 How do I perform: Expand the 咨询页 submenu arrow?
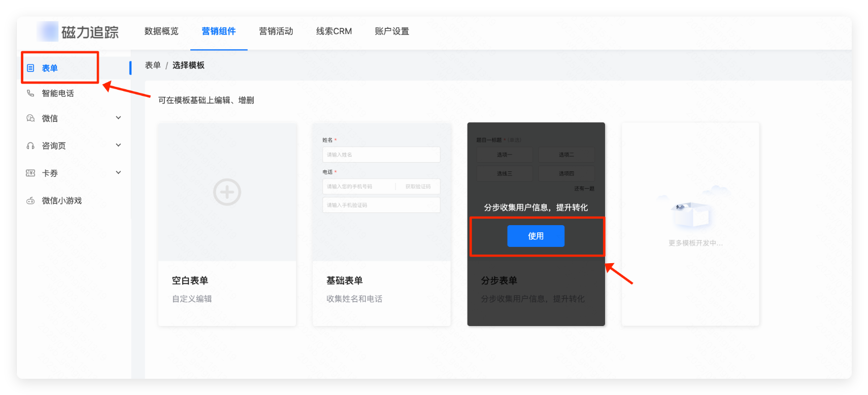pyautogui.click(x=118, y=145)
